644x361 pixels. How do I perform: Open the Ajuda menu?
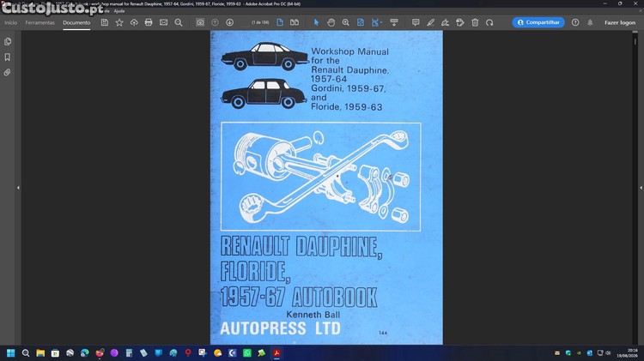click(x=119, y=11)
